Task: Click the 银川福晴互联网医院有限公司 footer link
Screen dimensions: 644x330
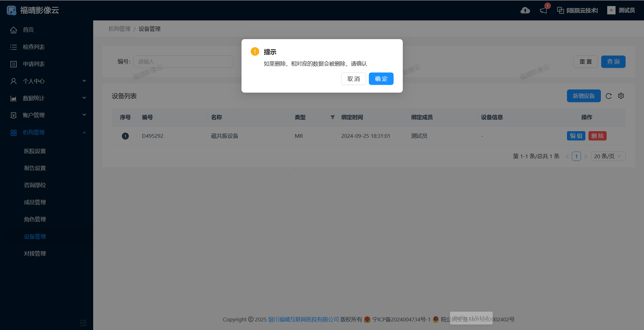Action: [x=303, y=319]
